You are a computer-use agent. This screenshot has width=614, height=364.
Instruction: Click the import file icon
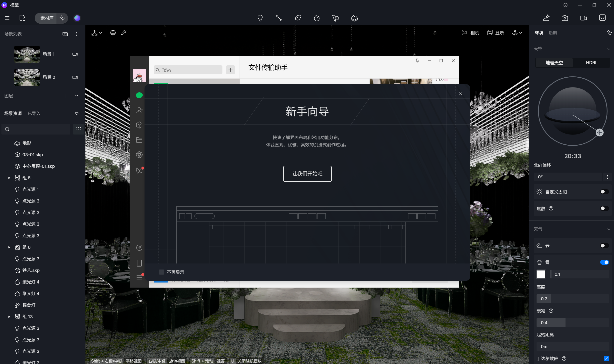[22, 18]
